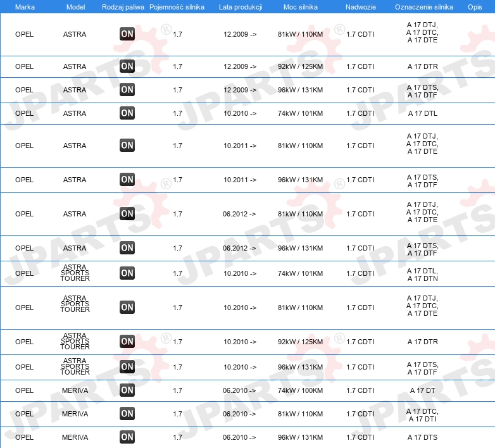
Task: Select the Rodzaj paliwa column header
Action: 123,7
